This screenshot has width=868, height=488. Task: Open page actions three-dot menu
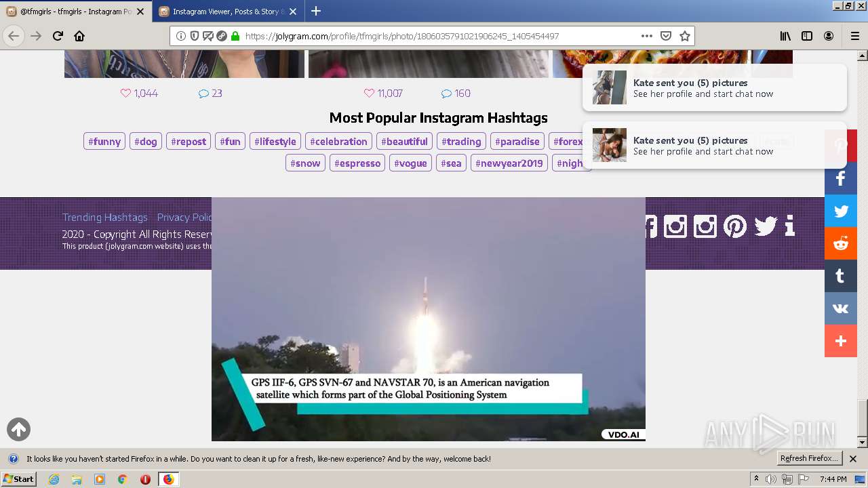647,36
